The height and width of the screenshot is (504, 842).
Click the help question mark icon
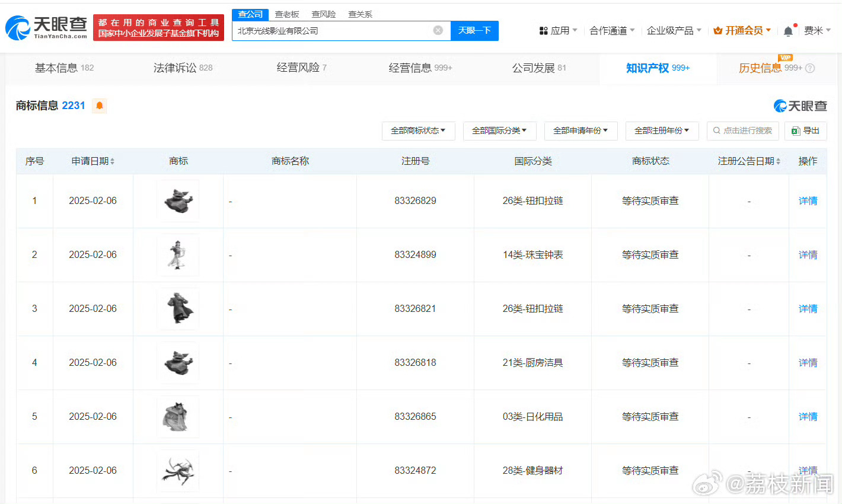coord(810,68)
